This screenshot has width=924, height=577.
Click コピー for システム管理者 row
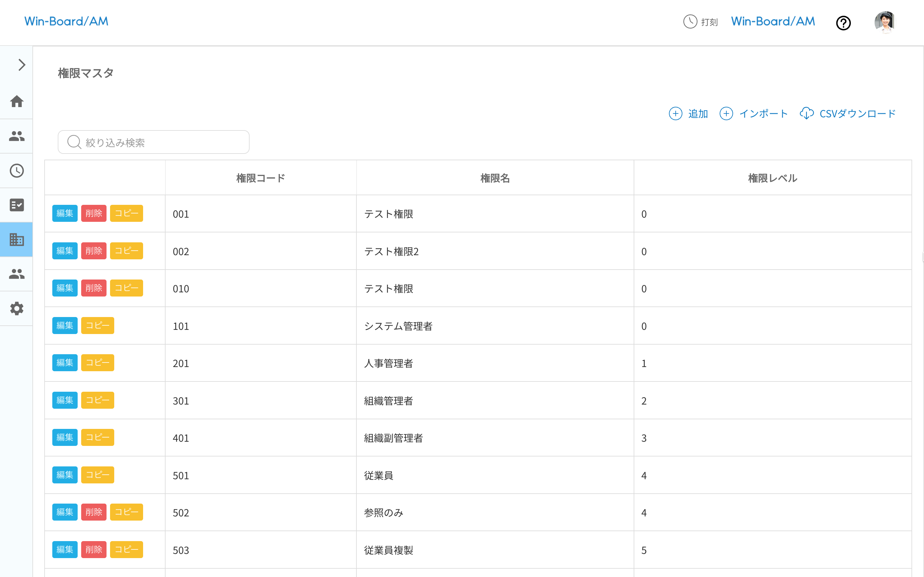tap(97, 325)
